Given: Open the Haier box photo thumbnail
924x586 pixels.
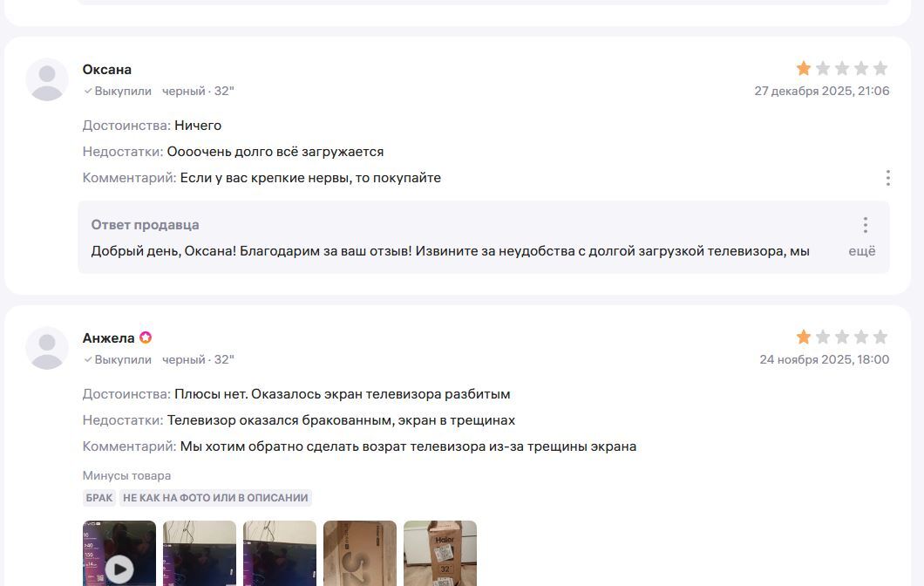Looking at the screenshot, I should pyautogui.click(x=439, y=554).
